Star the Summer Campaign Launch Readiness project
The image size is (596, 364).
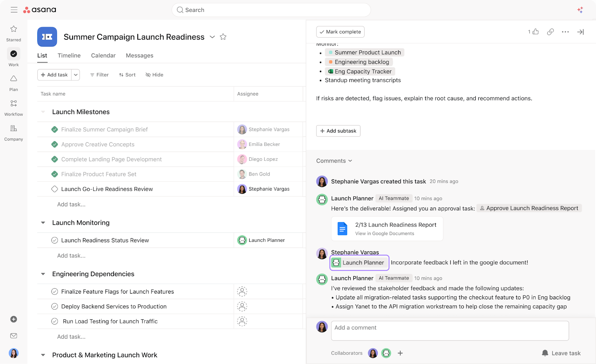223,37
